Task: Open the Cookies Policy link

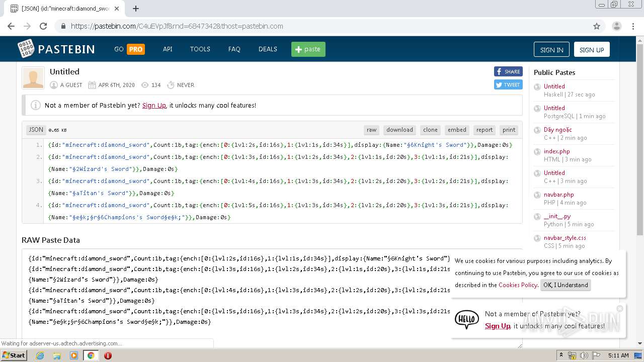Action: coord(518,285)
